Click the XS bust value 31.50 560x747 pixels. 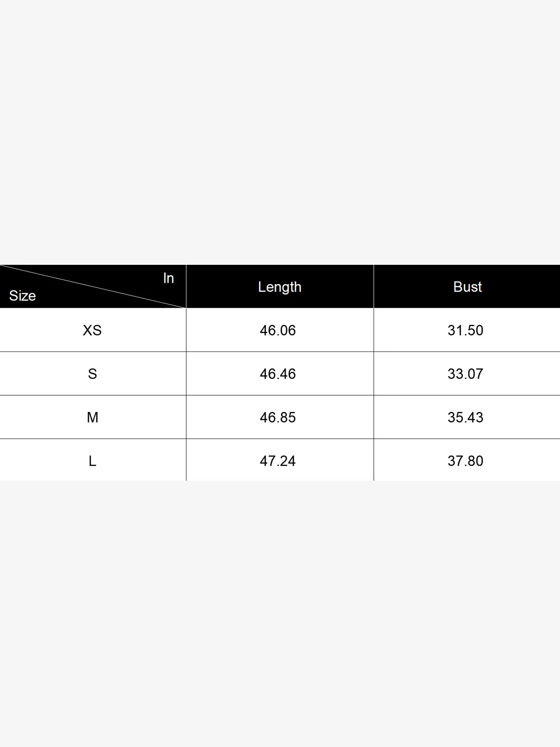click(465, 330)
